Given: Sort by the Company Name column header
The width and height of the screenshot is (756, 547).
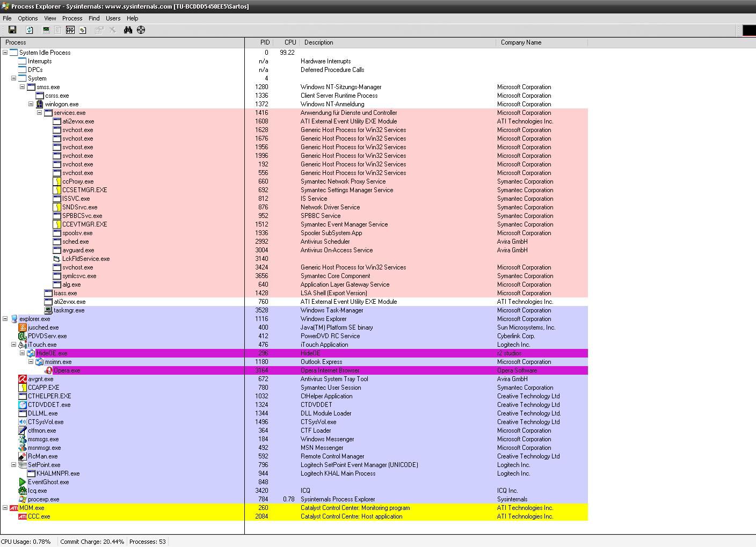Looking at the screenshot, I should (542, 42).
